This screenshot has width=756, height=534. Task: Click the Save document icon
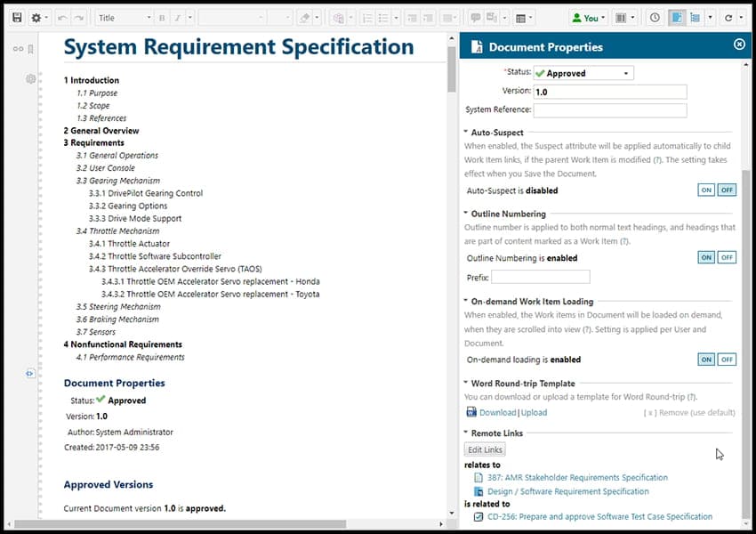[17, 18]
